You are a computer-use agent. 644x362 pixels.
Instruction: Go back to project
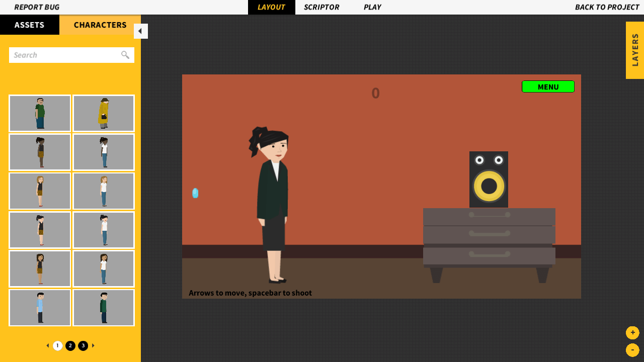point(607,7)
